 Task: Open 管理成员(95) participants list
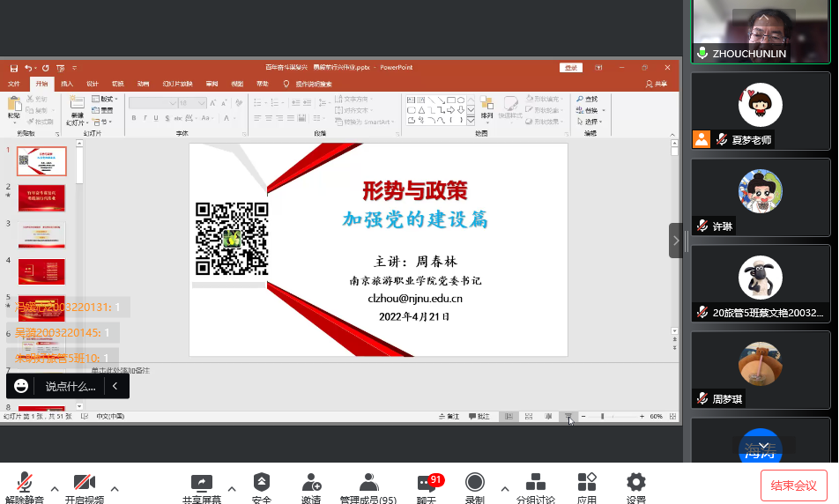pos(368,482)
